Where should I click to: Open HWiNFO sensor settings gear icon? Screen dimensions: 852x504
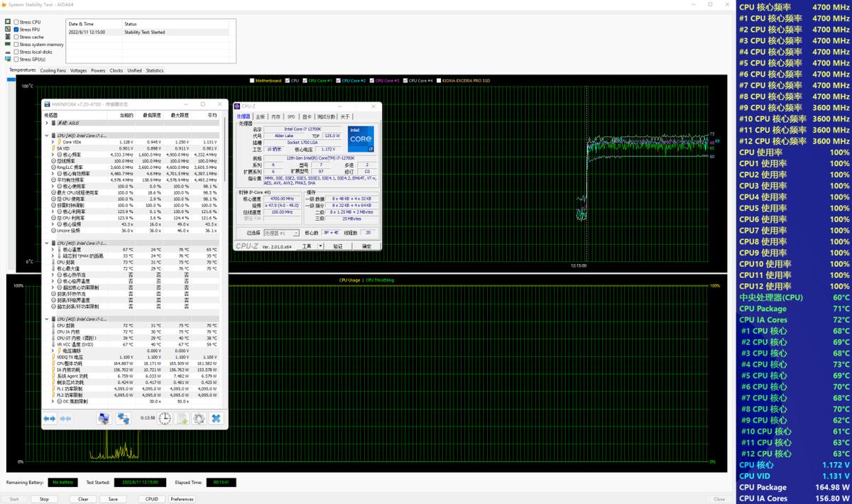(200, 419)
